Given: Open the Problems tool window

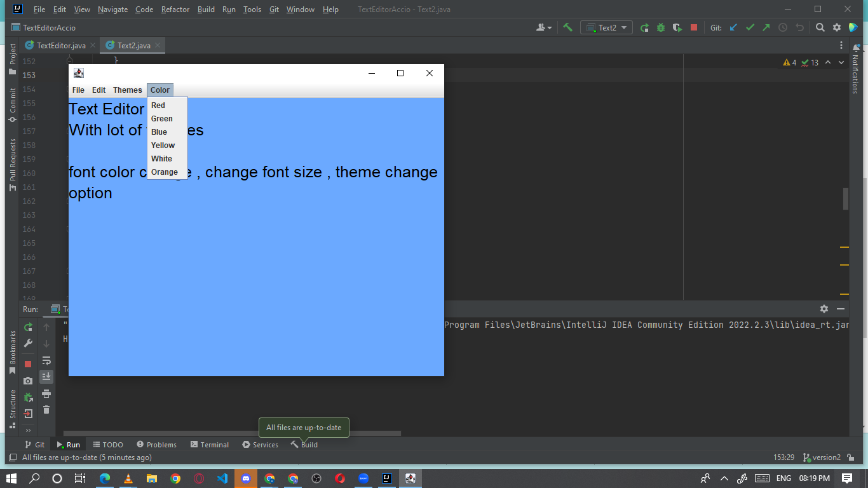Looking at the screenshot, I should click(x=156, y=444).
